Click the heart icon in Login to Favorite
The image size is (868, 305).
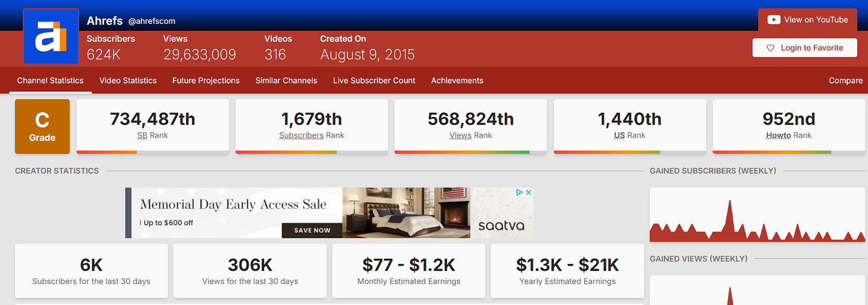[x=770, y=48]
